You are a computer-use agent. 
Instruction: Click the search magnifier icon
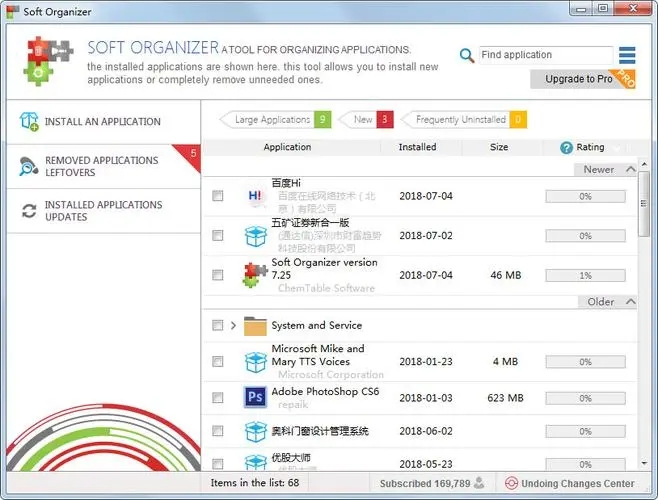467,55
